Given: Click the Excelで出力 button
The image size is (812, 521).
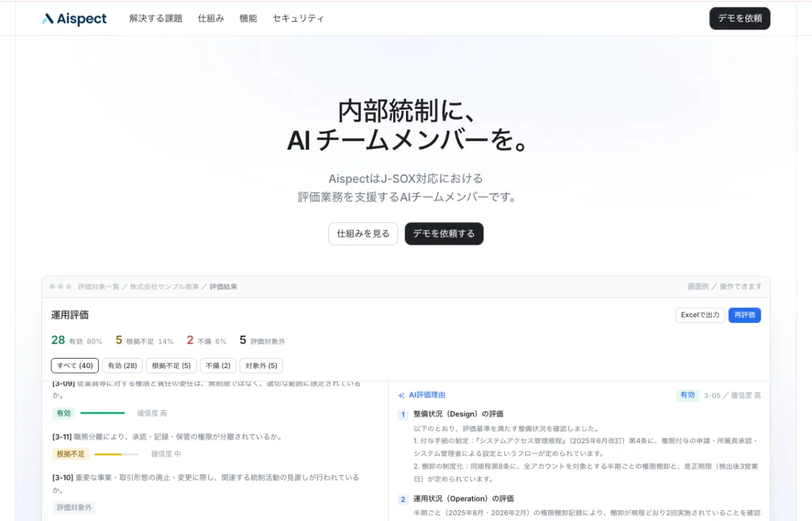Looking at the screenshot, I should coord(700,315).
